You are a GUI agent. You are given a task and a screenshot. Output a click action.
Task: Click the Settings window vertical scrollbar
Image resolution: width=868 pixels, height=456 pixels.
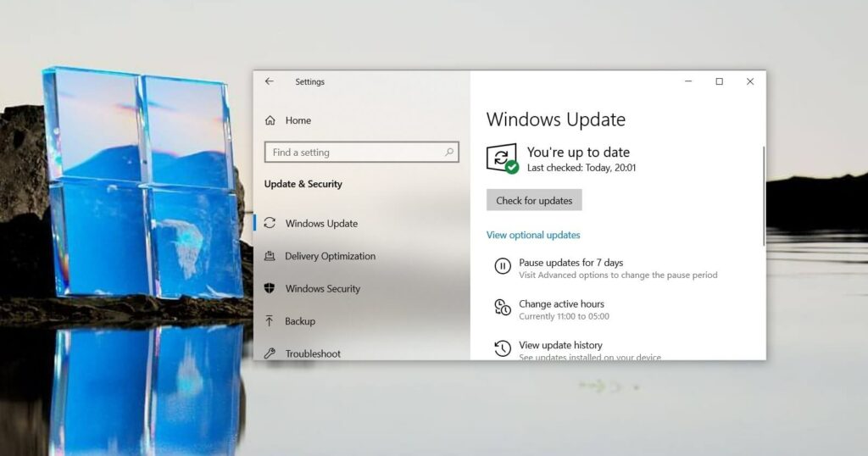coord(764,197)
